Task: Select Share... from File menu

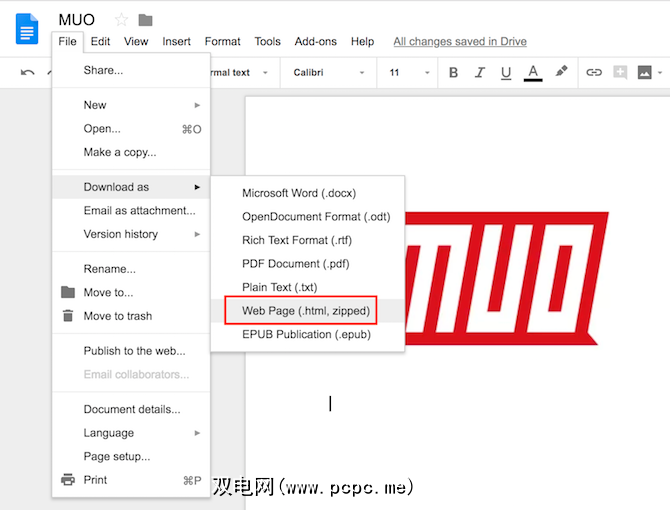Action: pyautogui.click(x=131, y=70)
